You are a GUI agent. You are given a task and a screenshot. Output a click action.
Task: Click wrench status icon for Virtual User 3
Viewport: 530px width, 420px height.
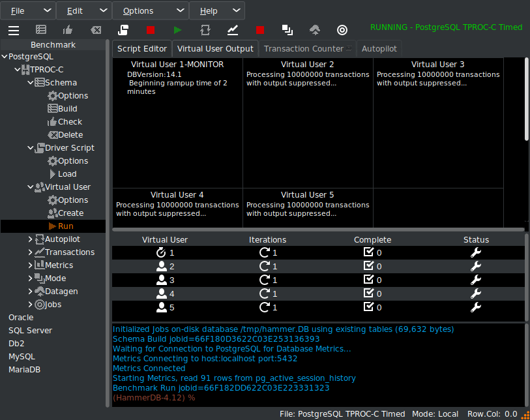tap(476, 280)
